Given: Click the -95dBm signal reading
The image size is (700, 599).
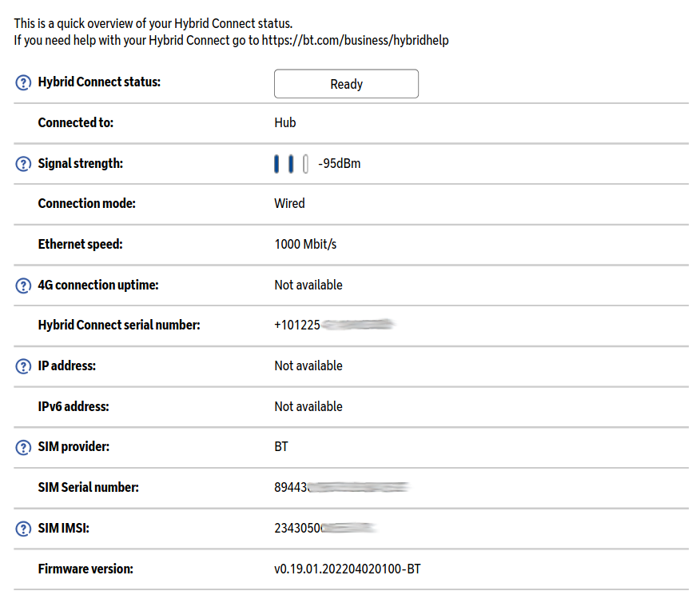Looking at the screenshot, I should click(x=339, y=164).
